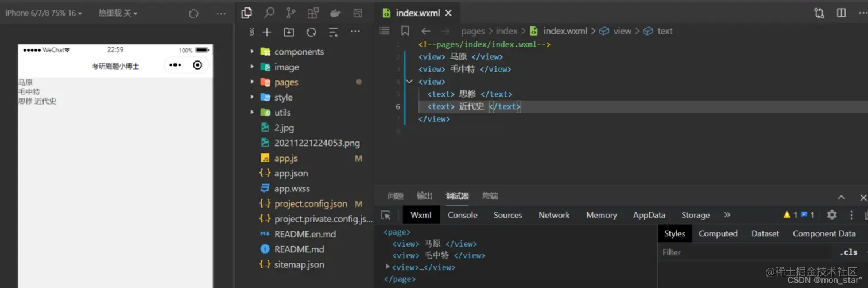Click the compare changes icon at editor top right

pyautogui.click(x=819, y=13)
